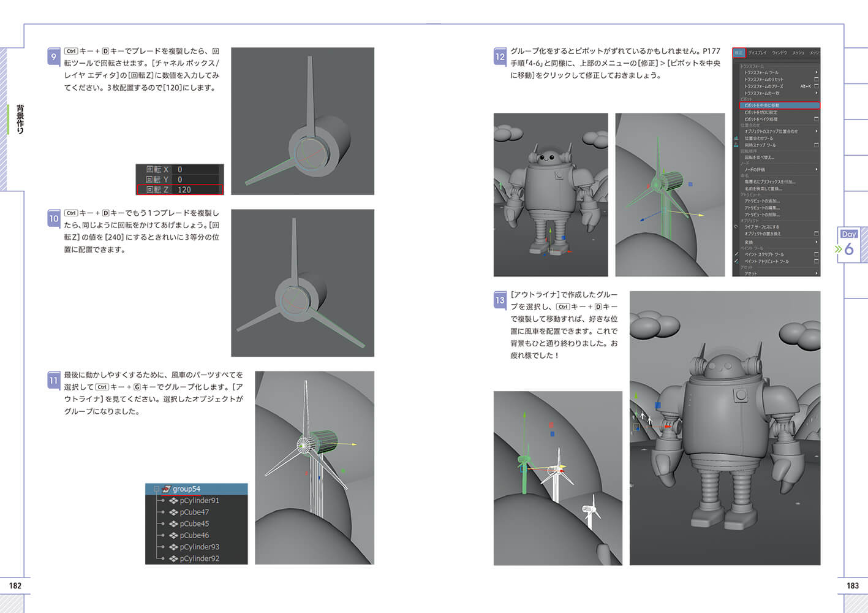868x613 pixels.
Task: Click the mesh icon beside pCylinder91
Action: coord(174,501)
